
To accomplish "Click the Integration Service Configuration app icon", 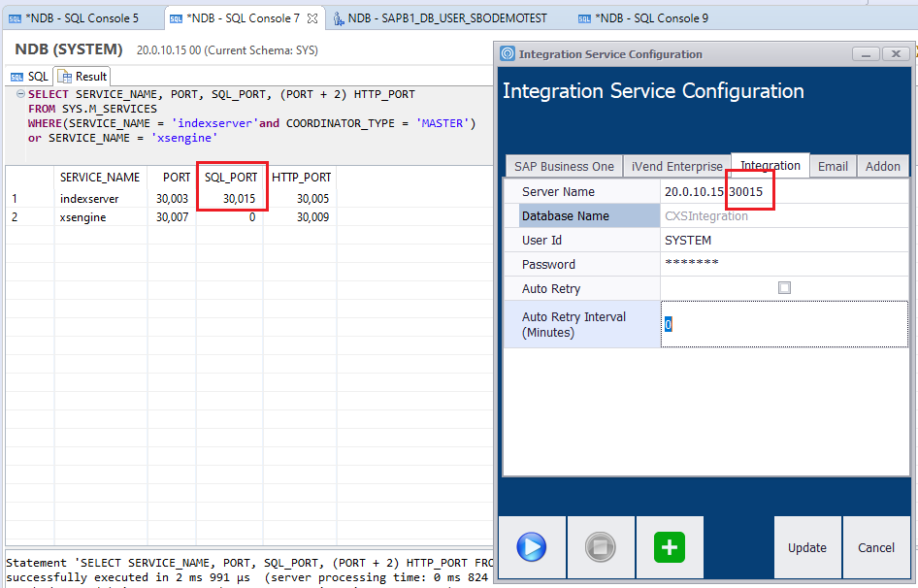I will pyautogui.click(x=508, y=54).
